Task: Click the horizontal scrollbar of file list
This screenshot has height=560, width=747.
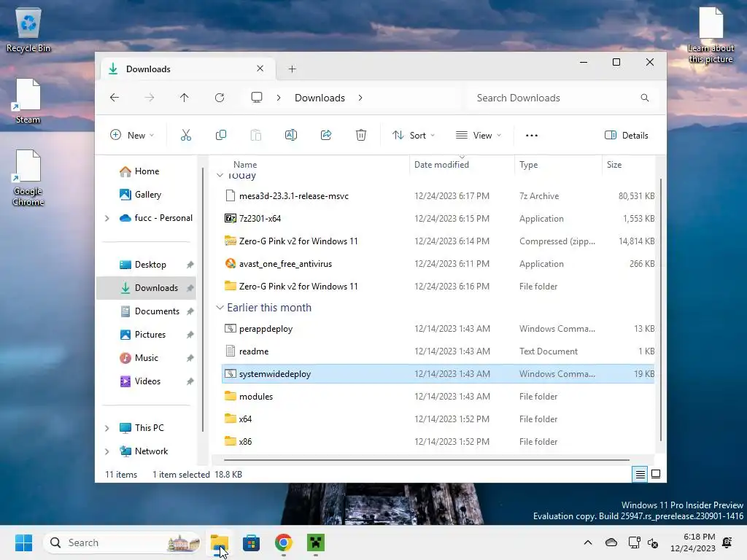Action: 426,460
